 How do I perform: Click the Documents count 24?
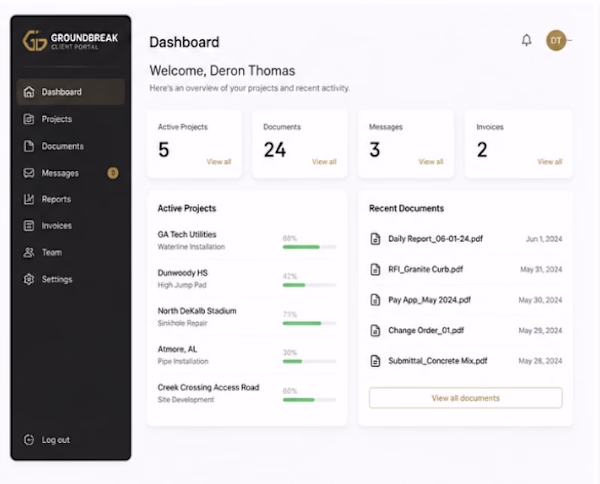(275, 150)
